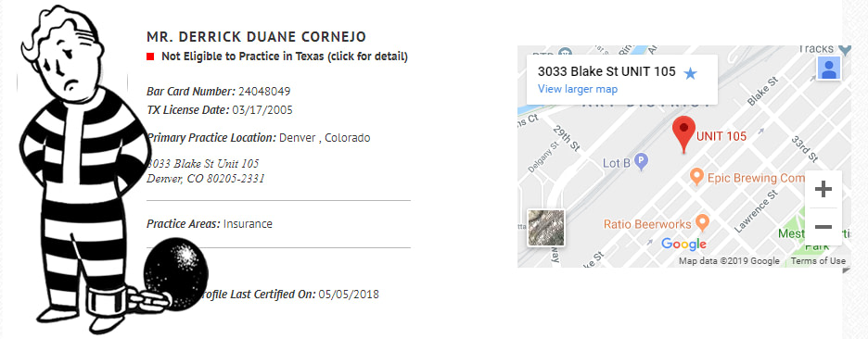Screen dimensions: 868x339
Task: Click the blue star save icon
Action: click(690, 73)
